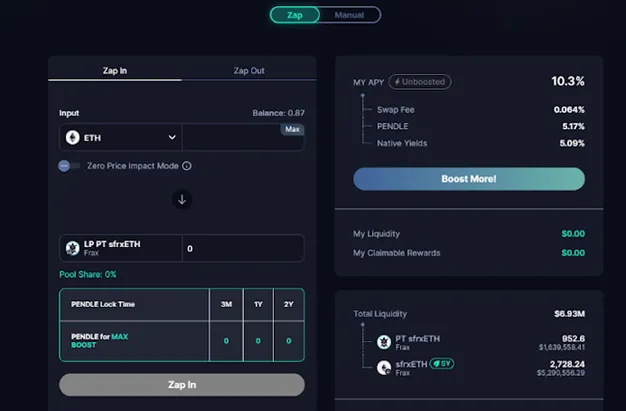Click the 2,728.24 sfrxETH amount
The image size is (626, 411).
click(x=567, y=364)
